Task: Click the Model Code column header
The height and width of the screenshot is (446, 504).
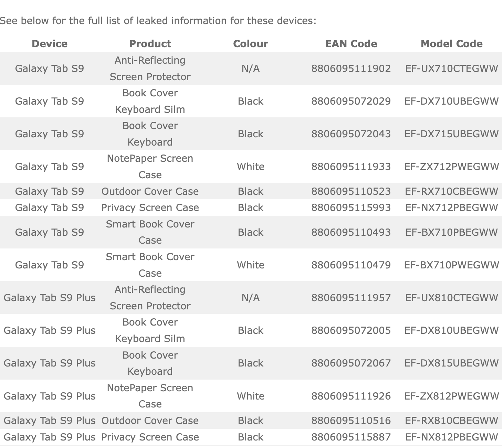Action: tap(452, 44)
